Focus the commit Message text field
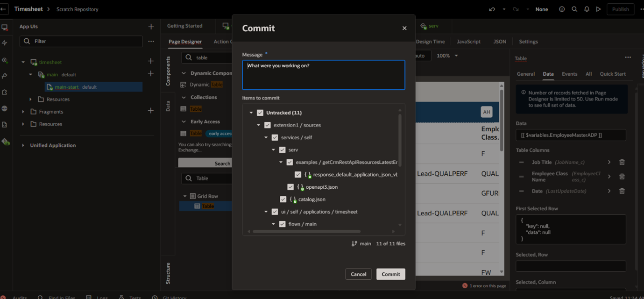Screen dimensions: 644x299 click(x=323, y=75)
